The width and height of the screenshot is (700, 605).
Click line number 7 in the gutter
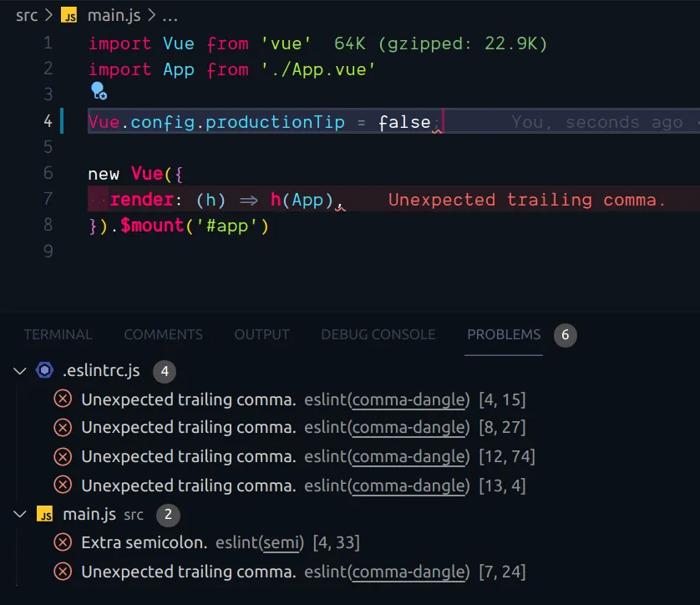[48, 198]
